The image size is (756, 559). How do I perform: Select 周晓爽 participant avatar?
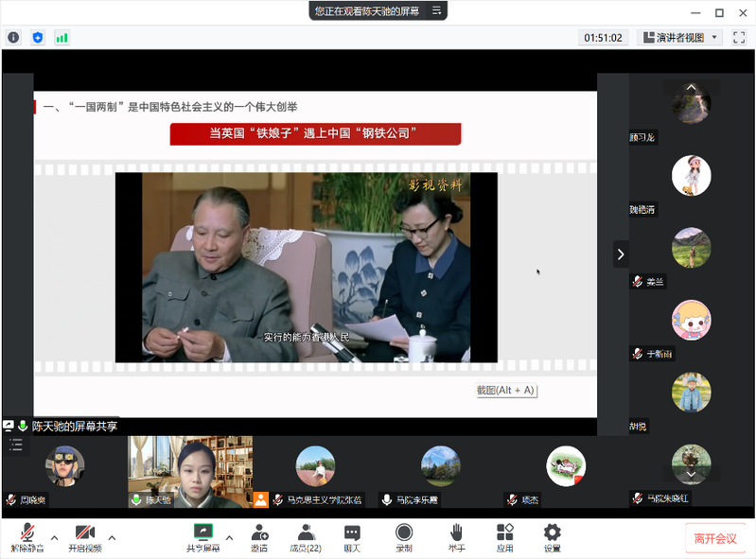click(x=65, y=466)
